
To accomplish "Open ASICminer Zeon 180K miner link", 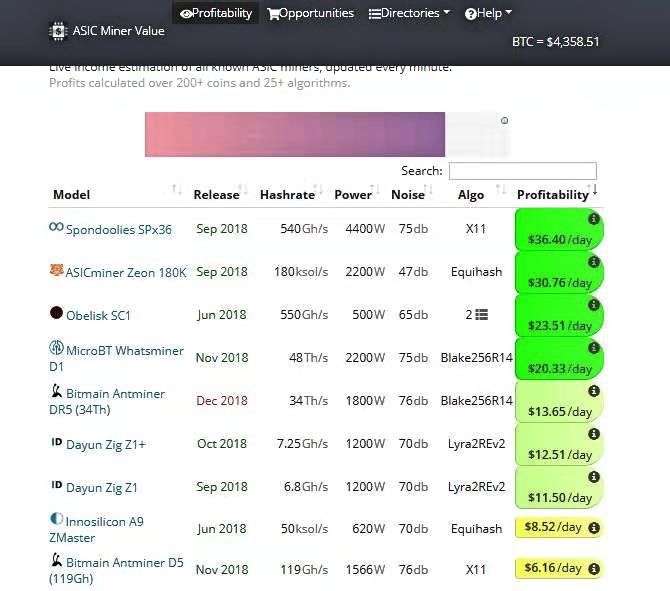I will pyautogui.click(x=126, y=273).
